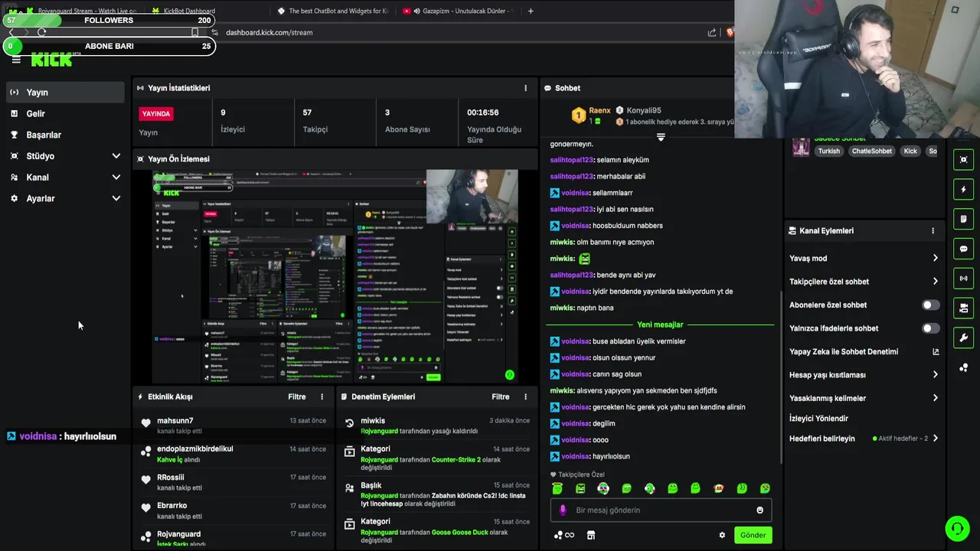Image resolution: width=980 pixels, height=551 pixels.
Task: Click the document notes icon in right toolbar
Action: [963, 220]
